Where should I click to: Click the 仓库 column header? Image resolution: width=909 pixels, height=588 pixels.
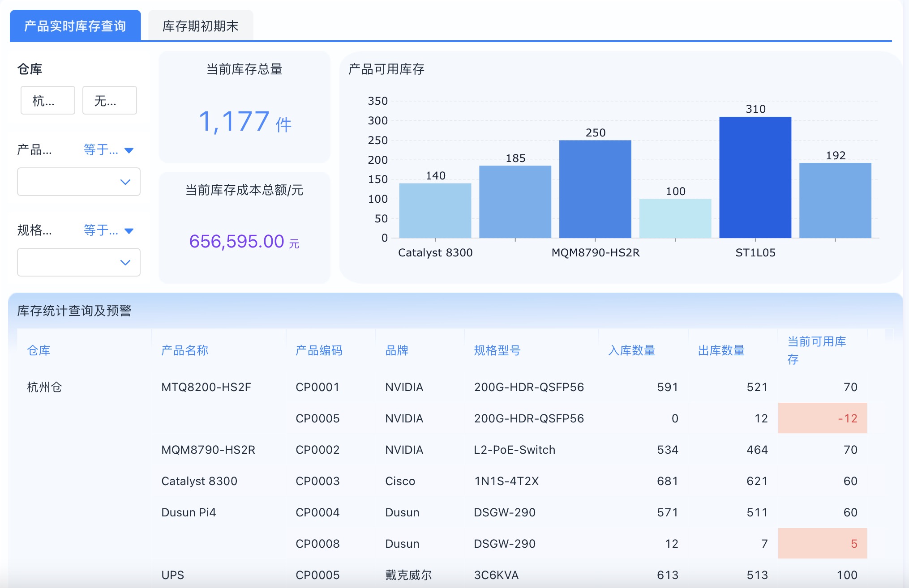coord(39,350)
